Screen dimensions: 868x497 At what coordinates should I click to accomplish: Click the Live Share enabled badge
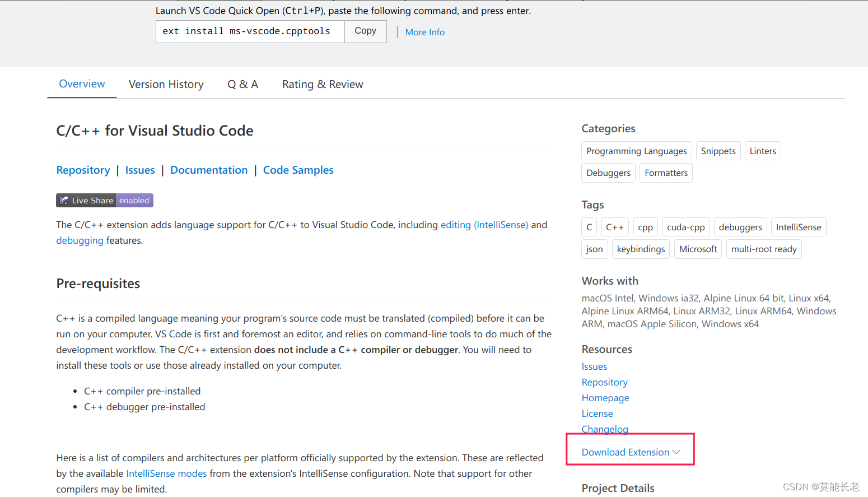tap(105, 201)
